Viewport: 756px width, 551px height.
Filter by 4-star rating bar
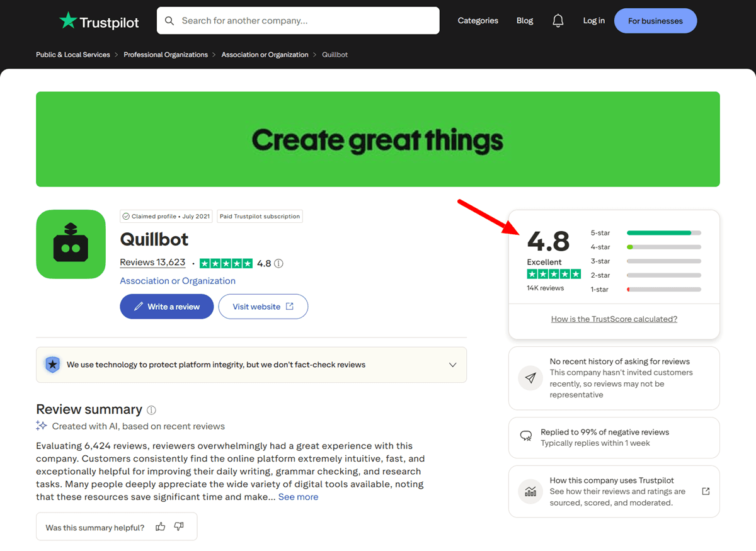click(x=646, y=247)
